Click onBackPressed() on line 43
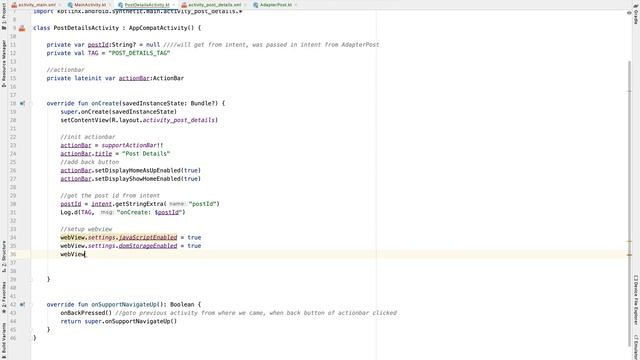640x360 pixels. click(x=86, y=313)
